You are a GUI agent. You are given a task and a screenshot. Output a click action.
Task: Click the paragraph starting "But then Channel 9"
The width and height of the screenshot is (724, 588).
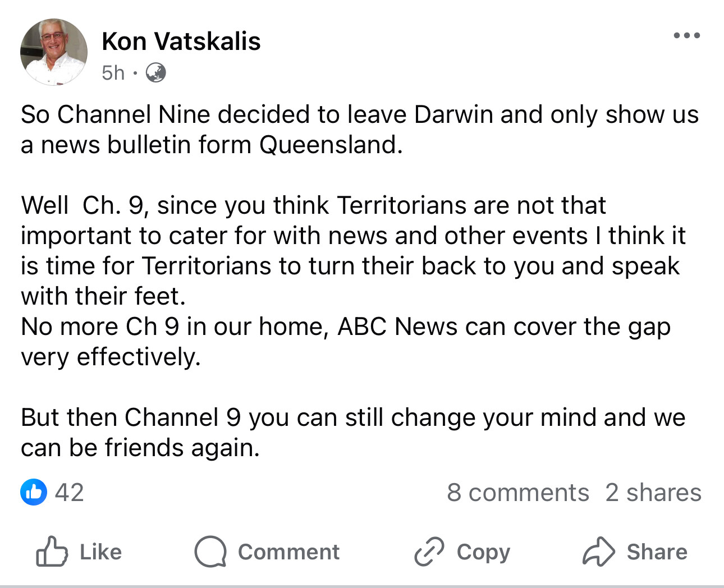coord(352,433)
